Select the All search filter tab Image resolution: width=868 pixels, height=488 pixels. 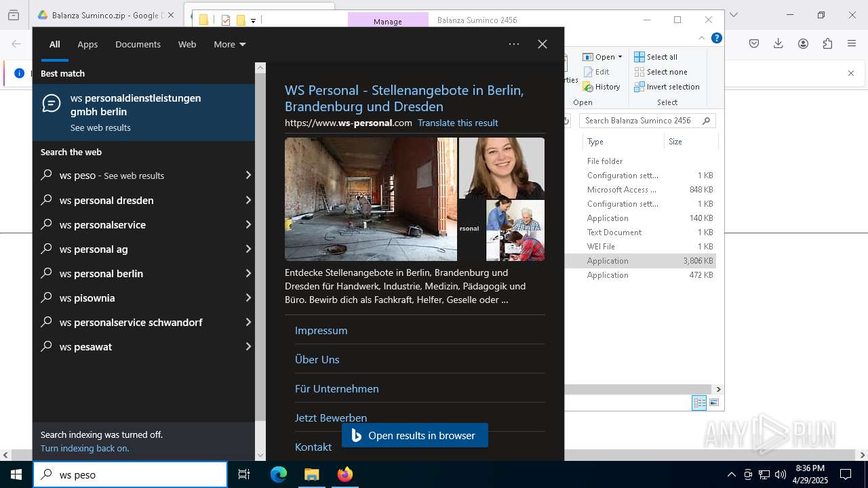click(x=55, y=44)
